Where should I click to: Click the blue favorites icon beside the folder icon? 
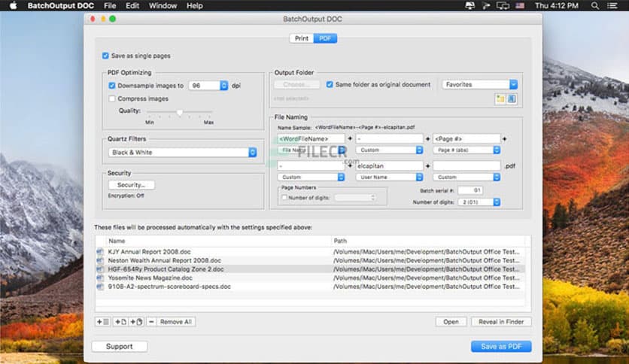tap(512, 99)
